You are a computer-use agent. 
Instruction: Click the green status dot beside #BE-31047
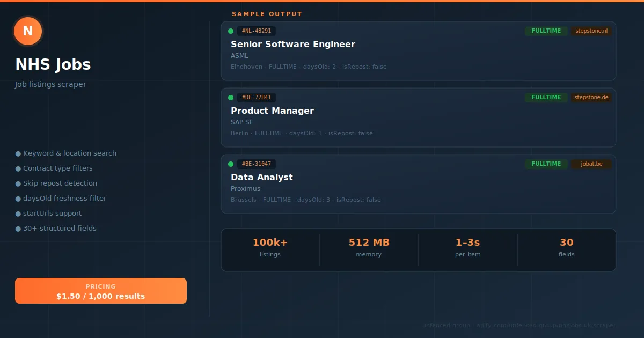point(231,164)
